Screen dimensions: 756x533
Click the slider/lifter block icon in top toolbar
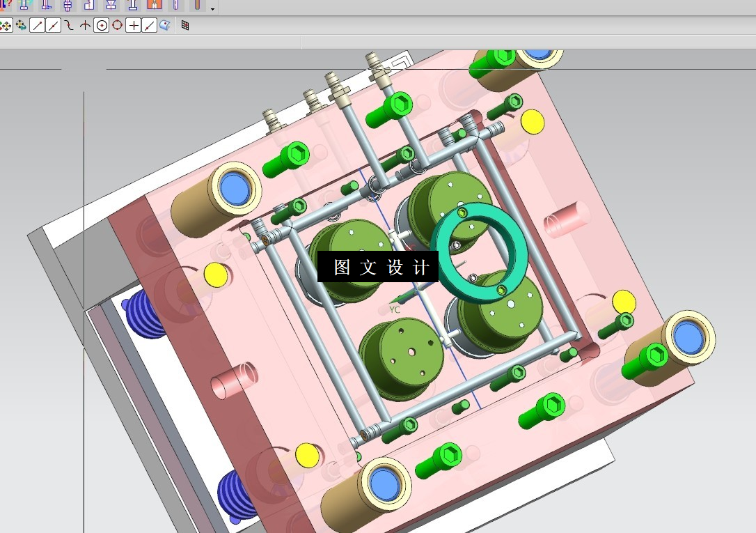point(89,5)
